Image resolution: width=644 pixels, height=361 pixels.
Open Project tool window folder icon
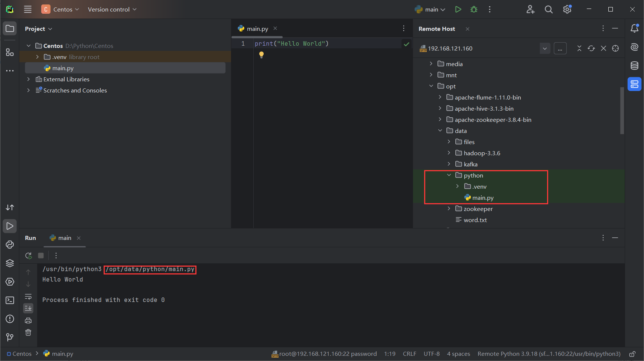click(10, 29)
